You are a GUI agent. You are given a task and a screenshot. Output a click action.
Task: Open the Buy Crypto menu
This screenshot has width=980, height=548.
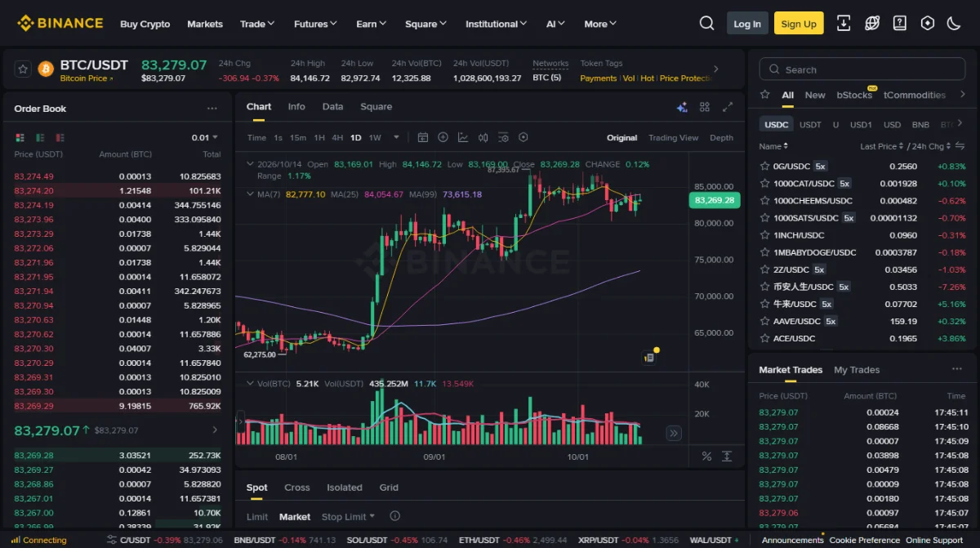pos(145,24)
